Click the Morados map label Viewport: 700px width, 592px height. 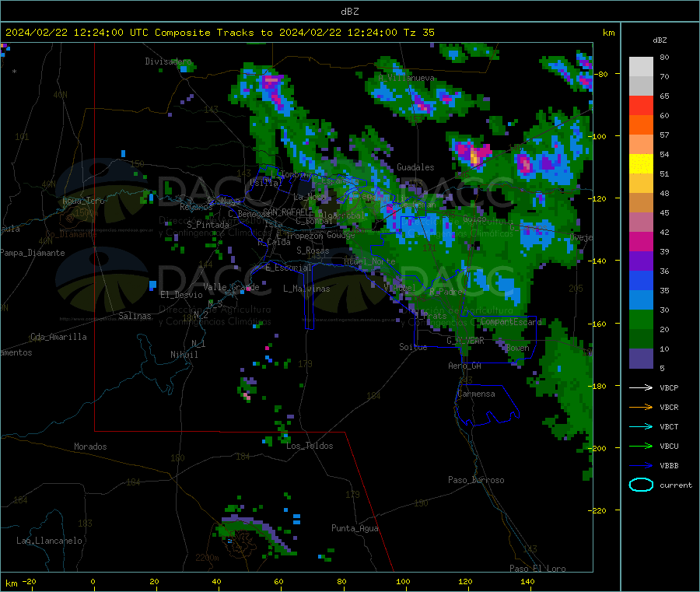(x=90, y=447)
